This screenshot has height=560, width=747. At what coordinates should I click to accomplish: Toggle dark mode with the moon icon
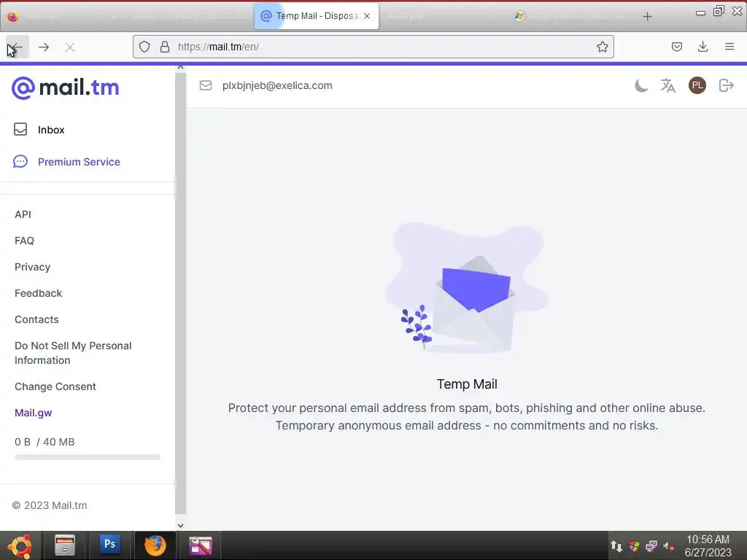pyautogui.click(x=641, y=86)
